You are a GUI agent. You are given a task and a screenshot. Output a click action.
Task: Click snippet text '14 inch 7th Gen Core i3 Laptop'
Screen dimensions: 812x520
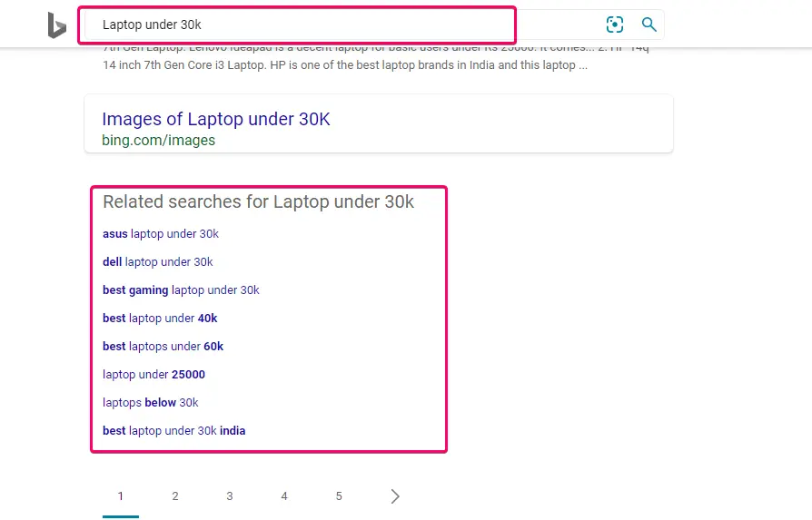183,65
